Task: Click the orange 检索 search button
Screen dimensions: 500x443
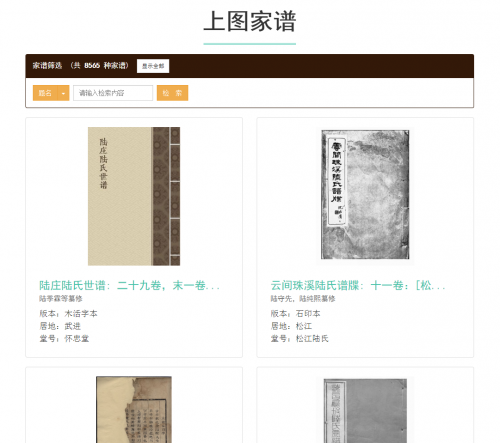Action: point(172,93)
